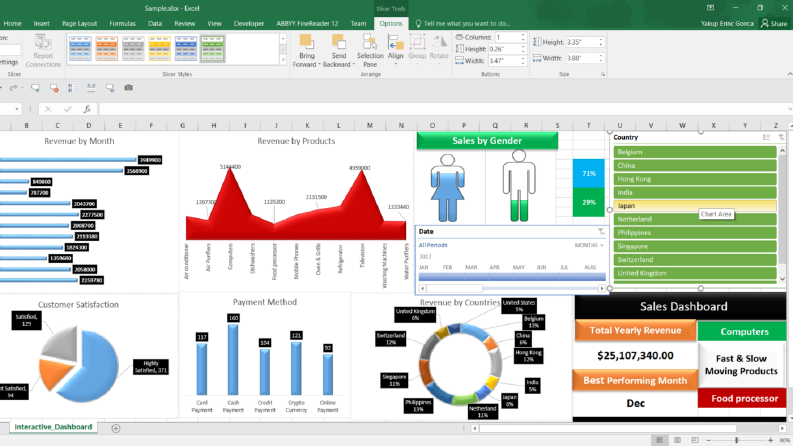Click the zoom slider in status bar

tap(737, 440)
